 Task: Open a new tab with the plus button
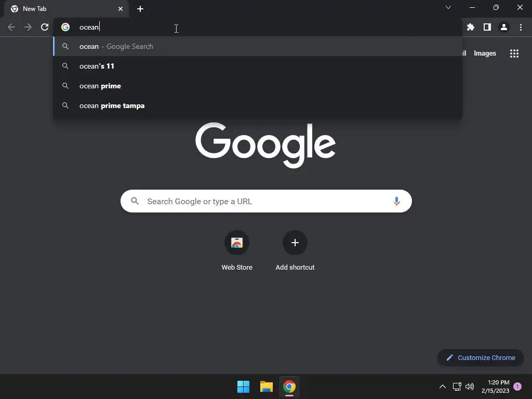[140, 9]
